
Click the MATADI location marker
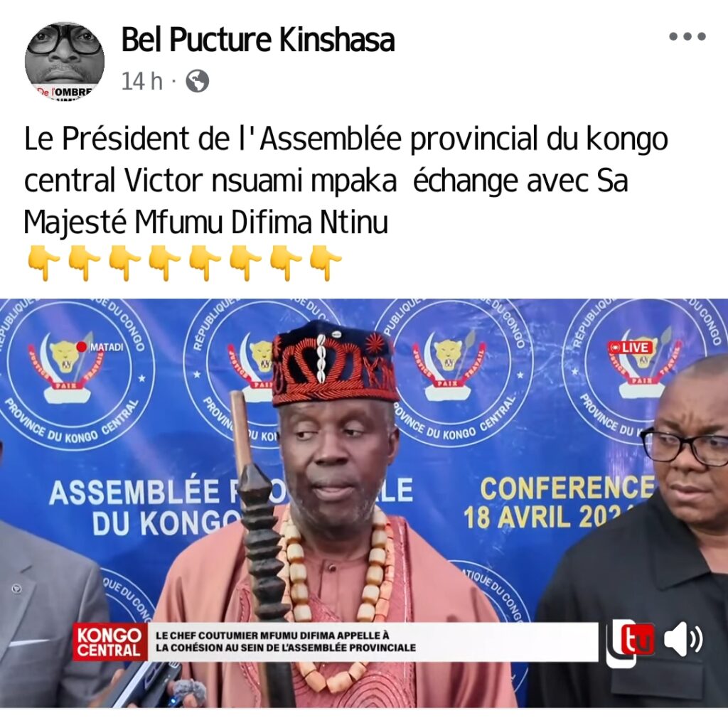tap(101, 347)
